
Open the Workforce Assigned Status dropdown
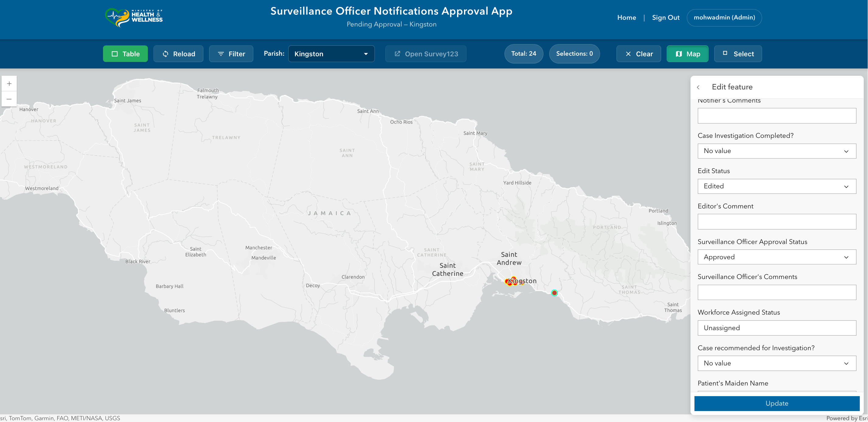(776, 328)
